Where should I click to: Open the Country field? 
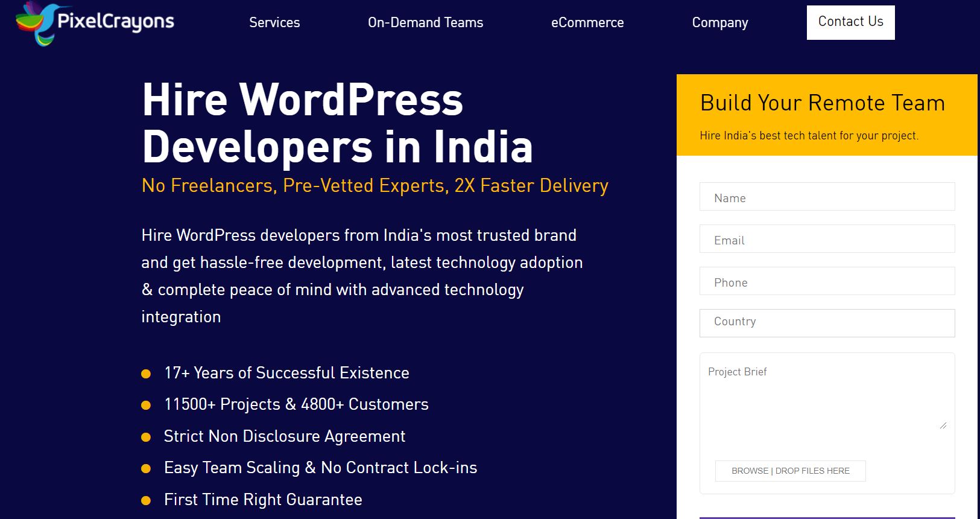(827, 323)
